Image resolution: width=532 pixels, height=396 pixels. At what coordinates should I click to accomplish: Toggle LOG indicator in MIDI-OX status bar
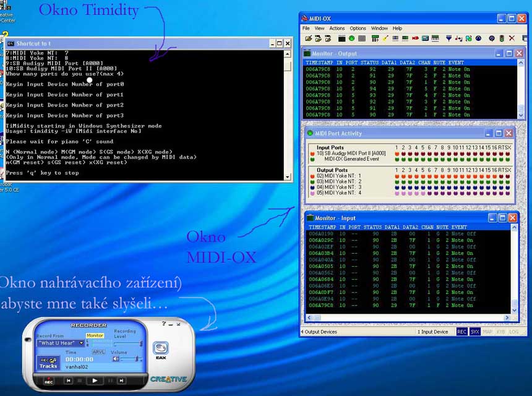513,332
